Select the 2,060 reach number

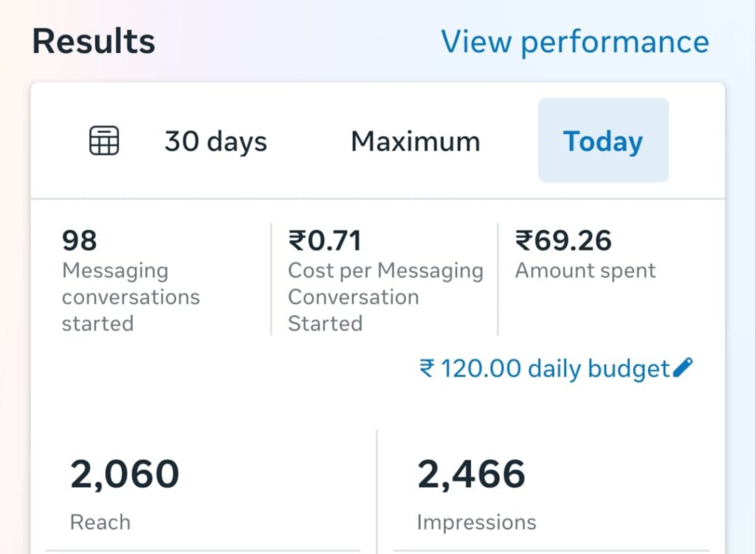click(x=124, y=474)
